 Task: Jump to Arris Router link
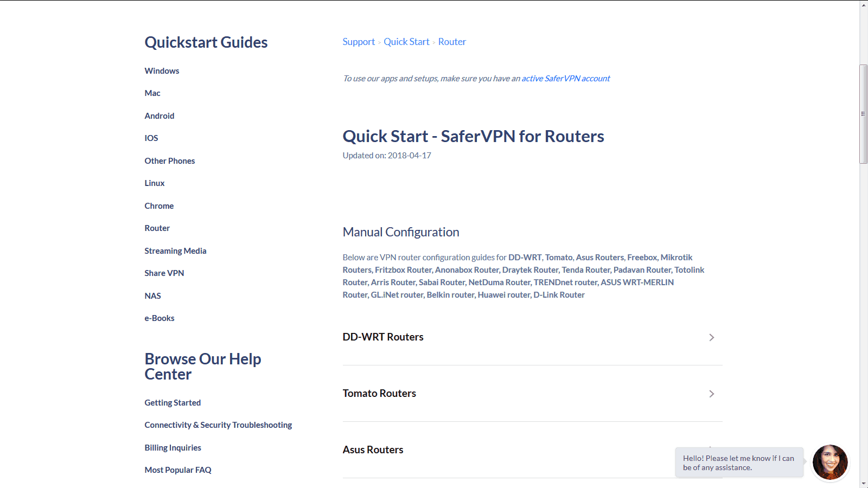(393, 282)
